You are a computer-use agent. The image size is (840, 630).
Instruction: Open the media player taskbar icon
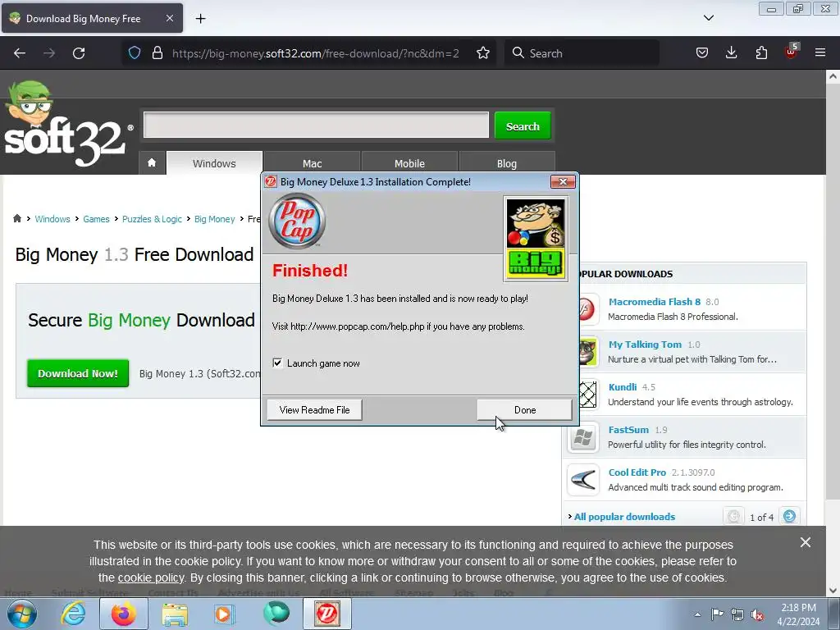224,614
